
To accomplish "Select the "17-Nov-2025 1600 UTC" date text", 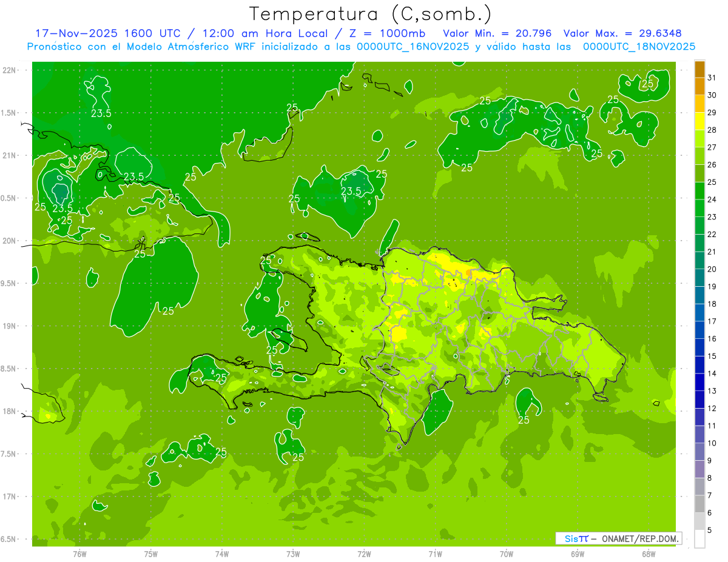I will pyautogui.click(x=110, y=33).
